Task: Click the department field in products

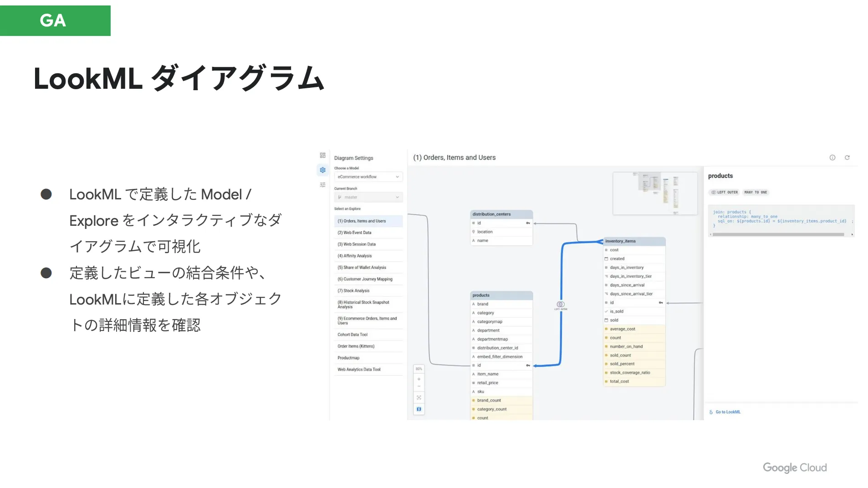Action: (501, 330)
